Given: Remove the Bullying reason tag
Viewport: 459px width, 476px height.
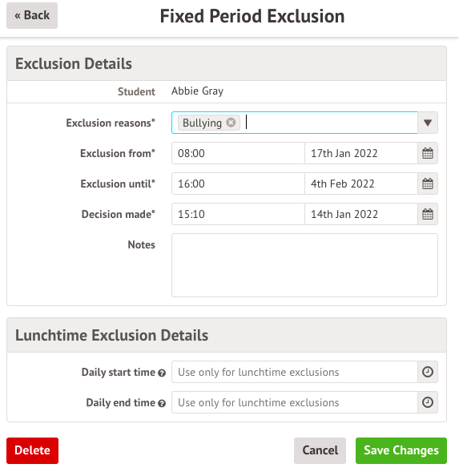Looking at the screenshot, I should point(231,123).
